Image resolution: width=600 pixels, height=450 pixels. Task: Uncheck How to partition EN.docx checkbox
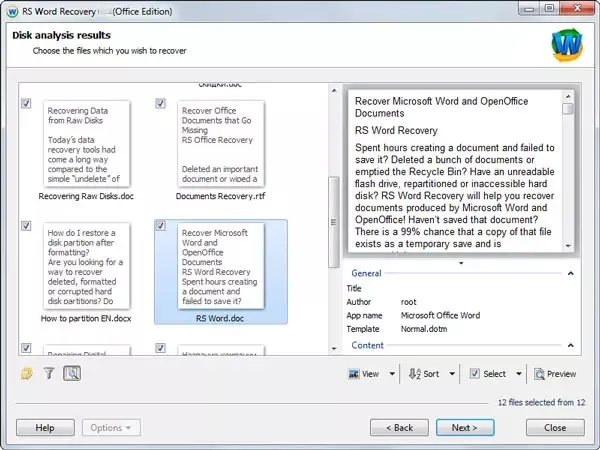click(x=26, y=226)
